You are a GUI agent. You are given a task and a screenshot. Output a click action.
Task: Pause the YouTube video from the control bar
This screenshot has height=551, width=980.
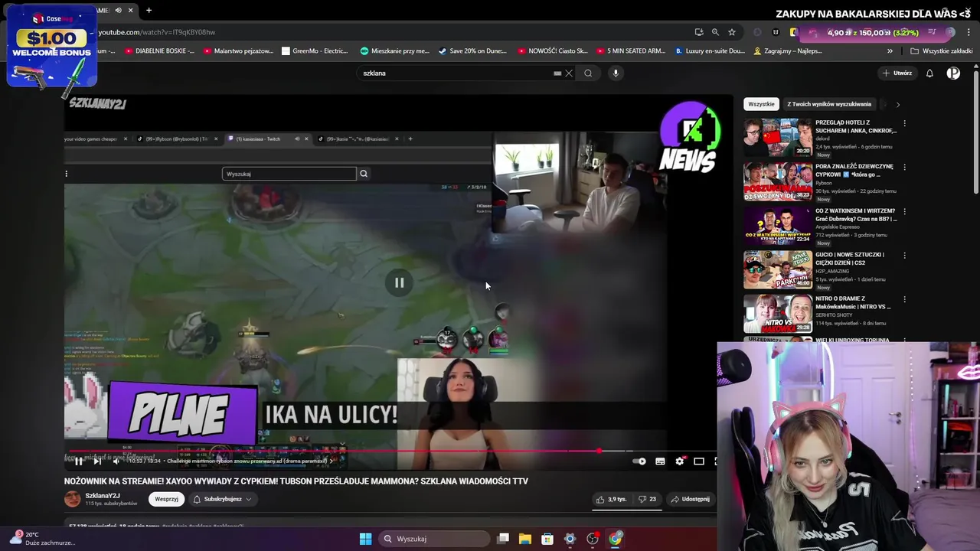click(78, 461)
